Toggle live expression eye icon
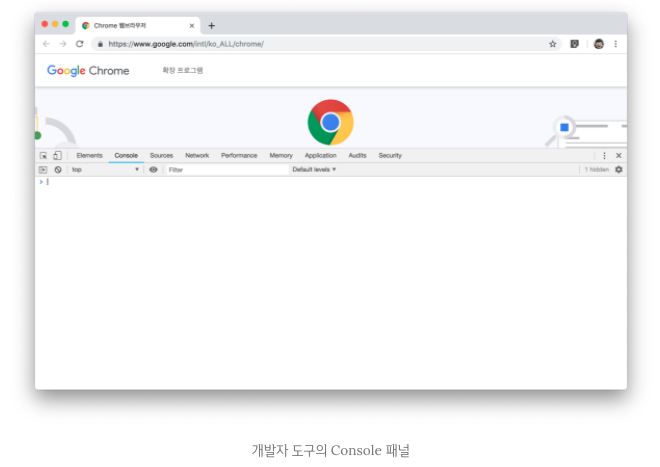The width and height of the screenshot is (660, 467). click(153, 170)
